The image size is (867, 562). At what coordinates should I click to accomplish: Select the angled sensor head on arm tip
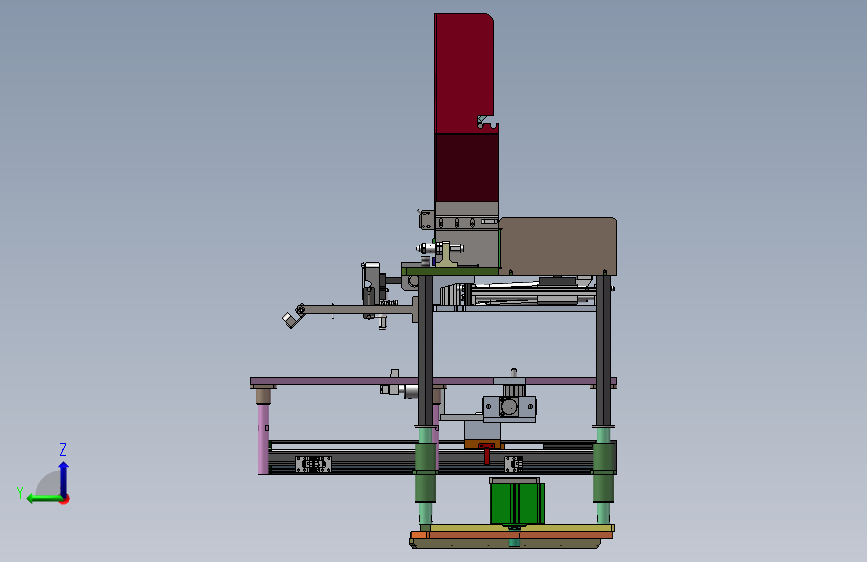[x=290, y=320]
